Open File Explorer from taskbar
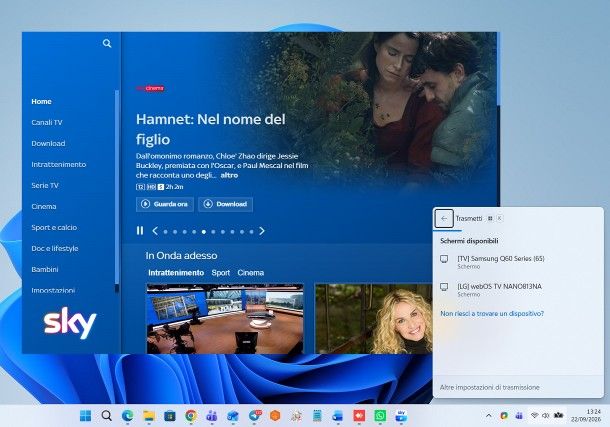610x427 pixels. point(149,416)
